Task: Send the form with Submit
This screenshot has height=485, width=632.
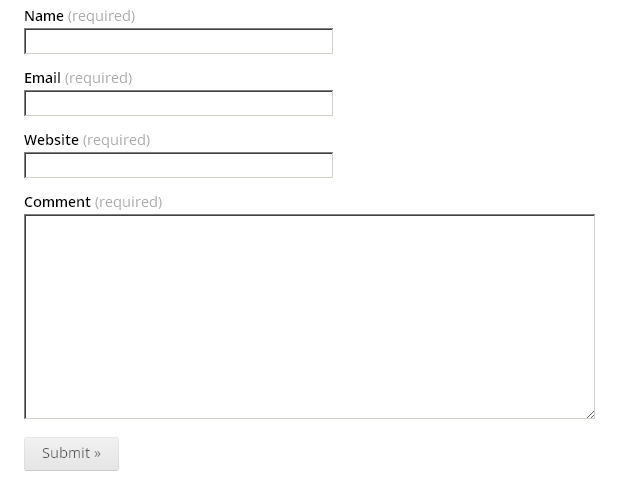Action: [x=71, y=454]
